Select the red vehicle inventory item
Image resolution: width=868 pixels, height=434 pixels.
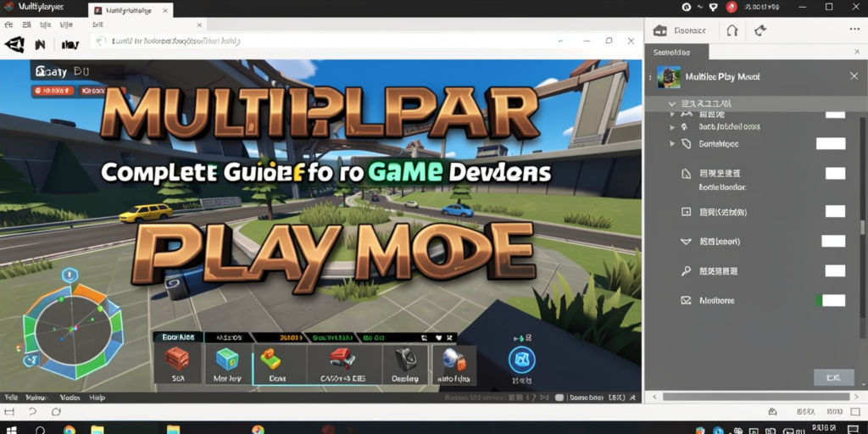point(342,364)
